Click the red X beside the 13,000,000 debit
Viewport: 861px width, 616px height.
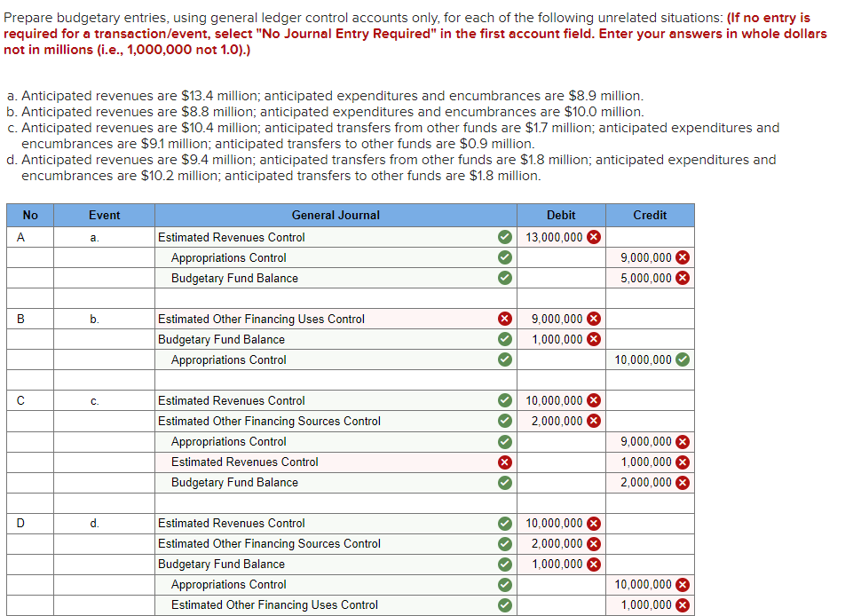(594, 237)
